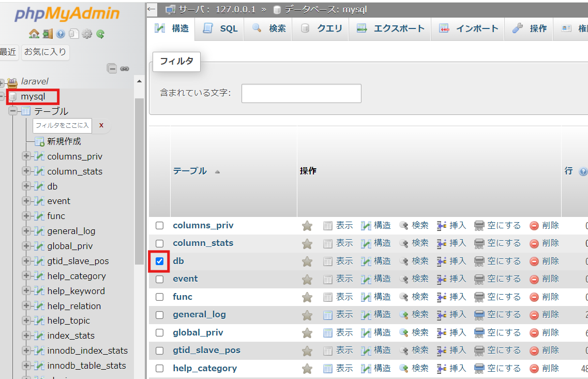Click the home icon under phpMyAdmin logo
Screen dimensions: 588x379
34,34
